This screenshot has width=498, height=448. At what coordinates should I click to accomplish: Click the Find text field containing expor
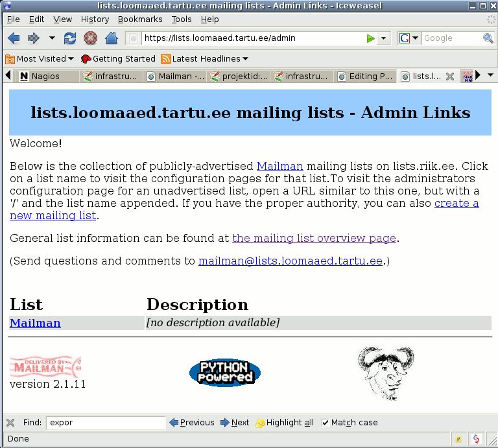point(106,423)
